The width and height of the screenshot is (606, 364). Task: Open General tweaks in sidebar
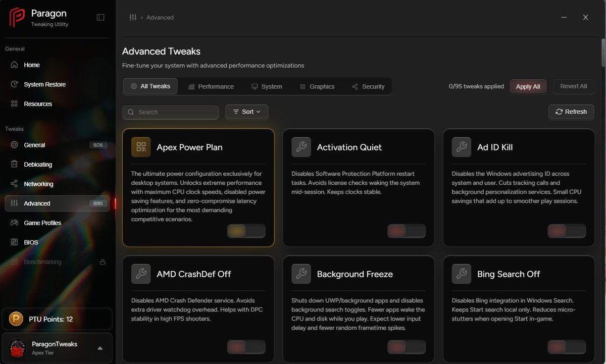58,145
